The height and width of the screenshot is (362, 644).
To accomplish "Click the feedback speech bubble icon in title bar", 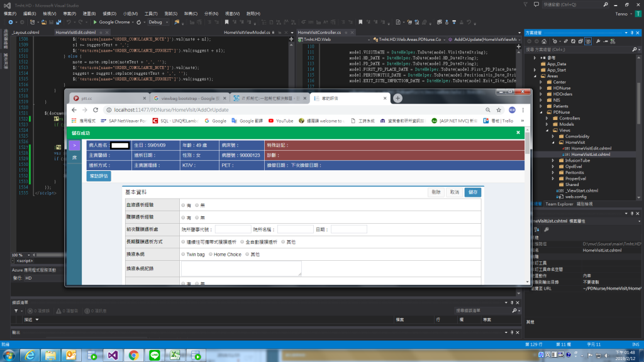I will click(x=536, y=4).
